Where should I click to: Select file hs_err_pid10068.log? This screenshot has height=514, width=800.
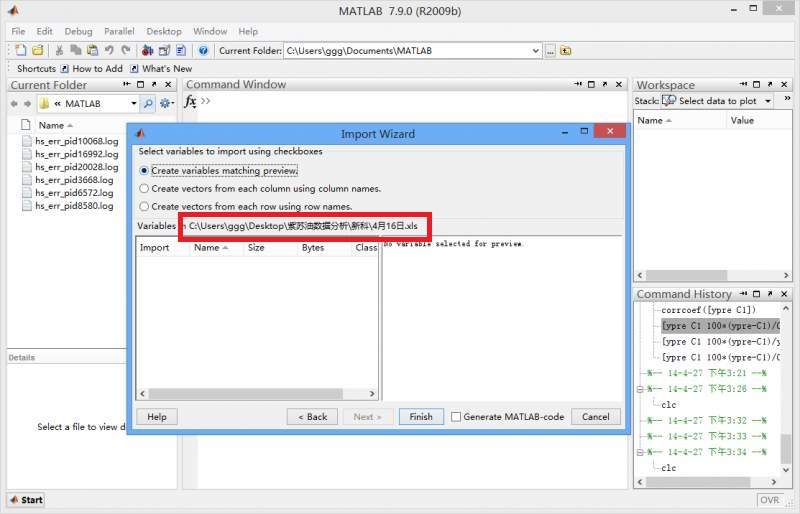point(70,141)
